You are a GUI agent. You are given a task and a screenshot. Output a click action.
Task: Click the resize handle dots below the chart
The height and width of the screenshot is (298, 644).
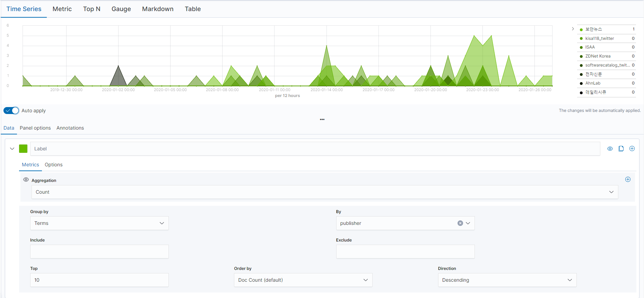(x=322, y=119)
